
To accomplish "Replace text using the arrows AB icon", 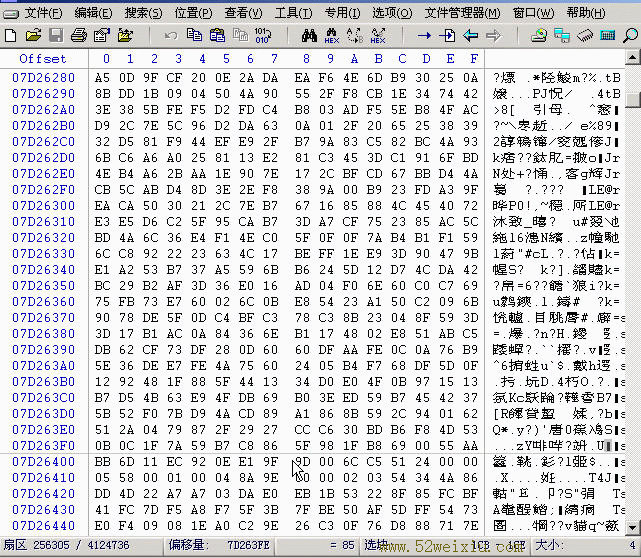I will [355, 36].
